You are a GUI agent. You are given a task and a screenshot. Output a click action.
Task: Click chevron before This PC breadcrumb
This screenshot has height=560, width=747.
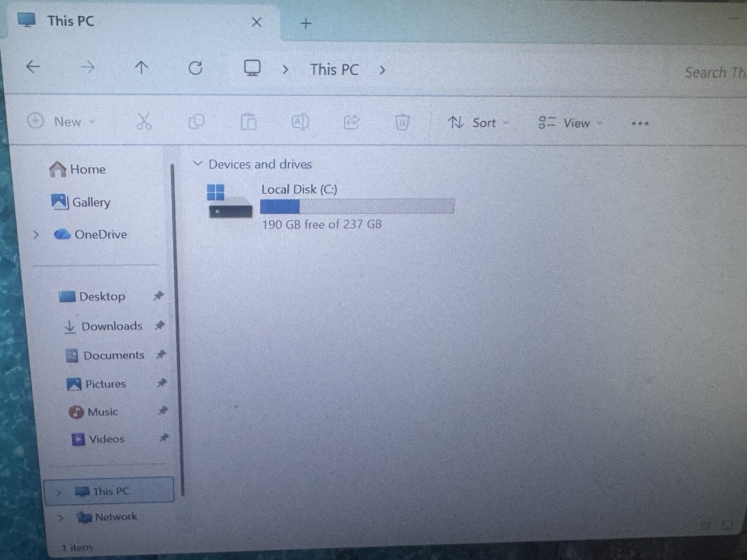[285, 70]
